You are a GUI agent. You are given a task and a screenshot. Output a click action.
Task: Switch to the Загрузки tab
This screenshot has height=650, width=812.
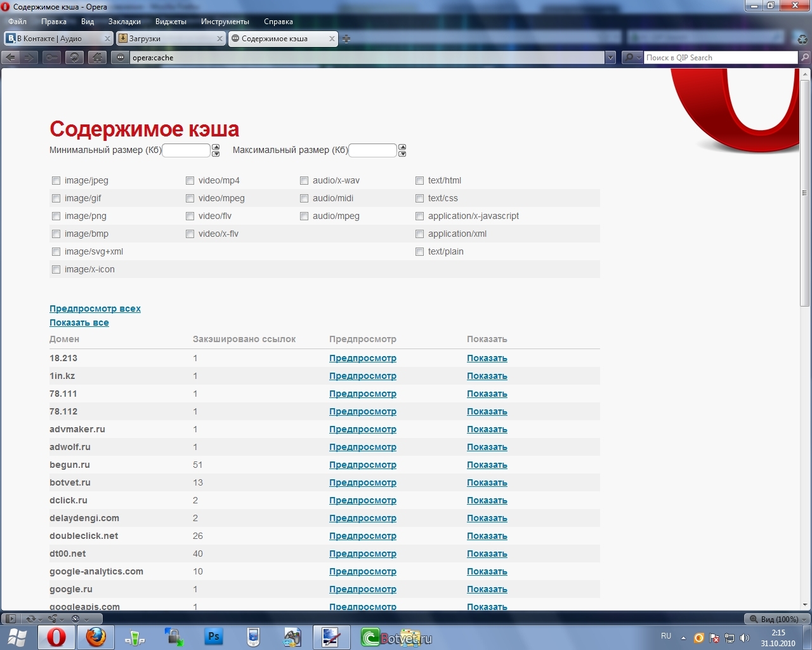point(171,39)
